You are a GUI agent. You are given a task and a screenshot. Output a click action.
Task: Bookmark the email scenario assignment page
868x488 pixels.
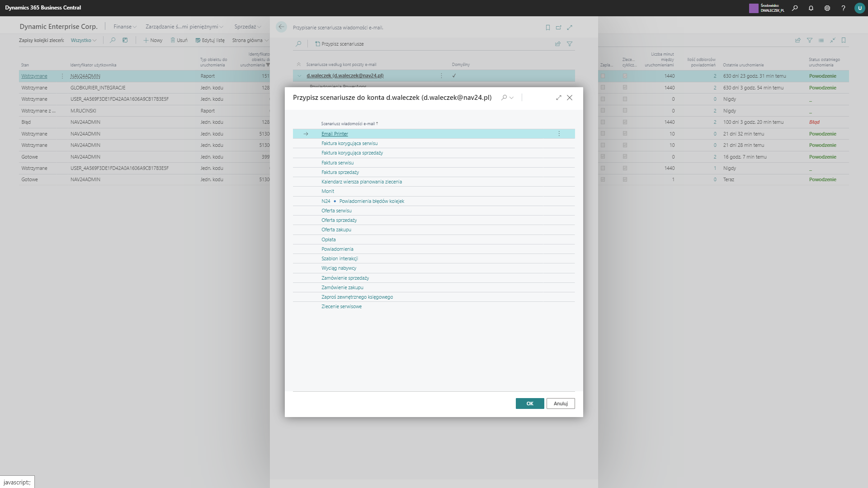click(548, 28)
